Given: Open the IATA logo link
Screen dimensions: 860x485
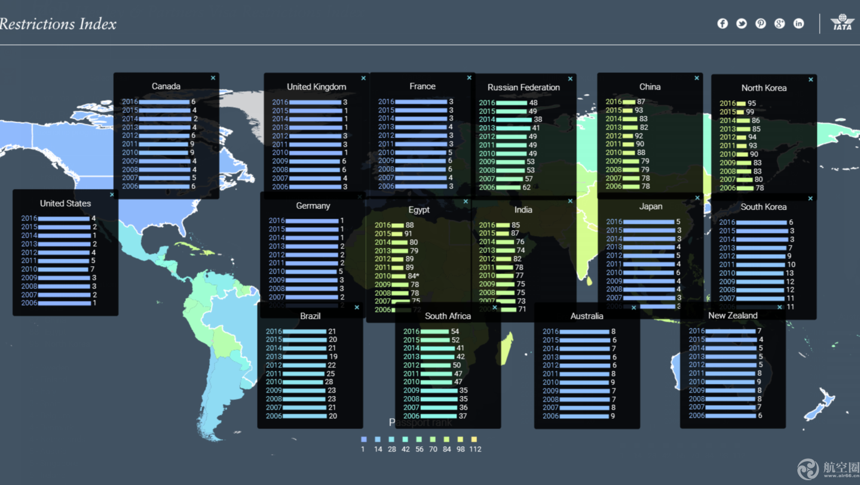Looking at the screenshot, I should coord(842,22).
